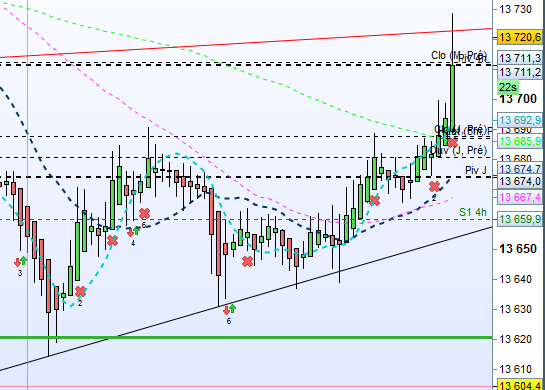Click the 13 730 axis price
Screen dimensions: 545x390
tap(516, 9)
